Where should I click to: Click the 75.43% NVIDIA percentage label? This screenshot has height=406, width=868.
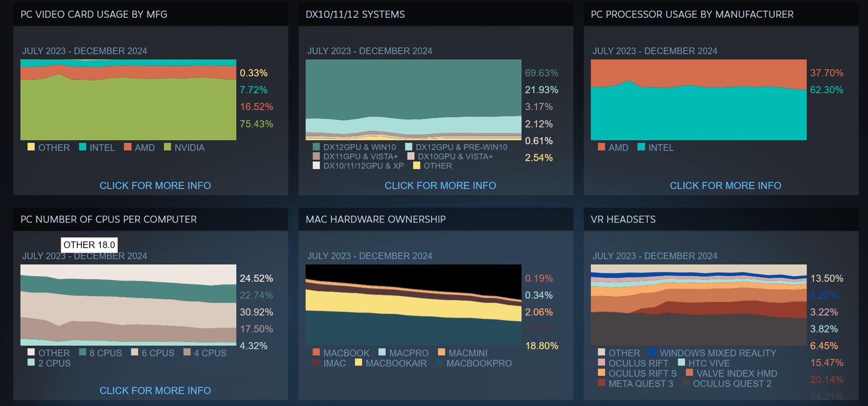point(256,124)
